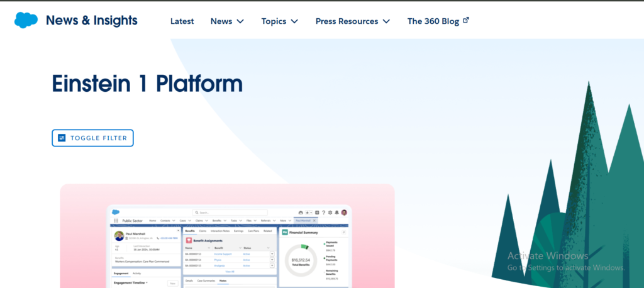Screen dimensions: 644x288
Task: Go to the Latest page
Action: pos(182,21)
